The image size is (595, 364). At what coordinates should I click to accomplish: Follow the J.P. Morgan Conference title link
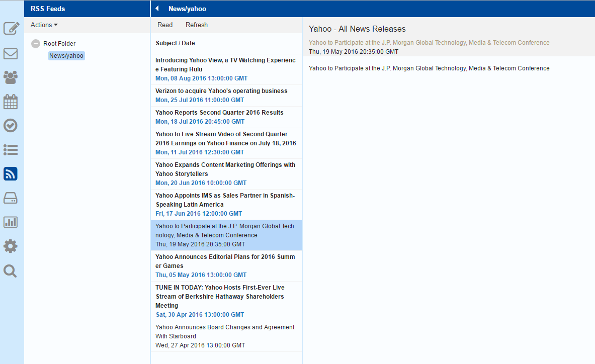pyautogui.click(x=429, y=43)
